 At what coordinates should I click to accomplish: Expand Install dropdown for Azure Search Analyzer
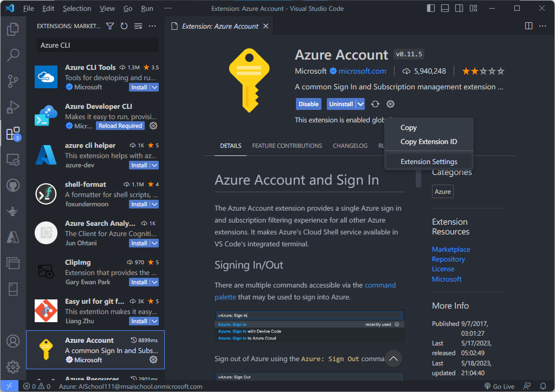[x=154, y=243]
